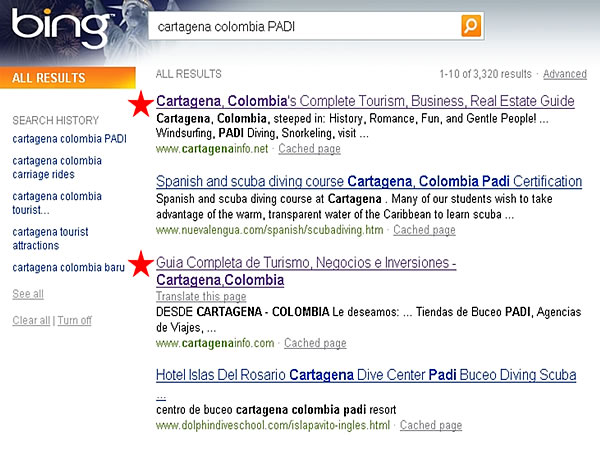Open cached page for cartagenainfo.net
600x450 pixels.
tap(309, 149)
